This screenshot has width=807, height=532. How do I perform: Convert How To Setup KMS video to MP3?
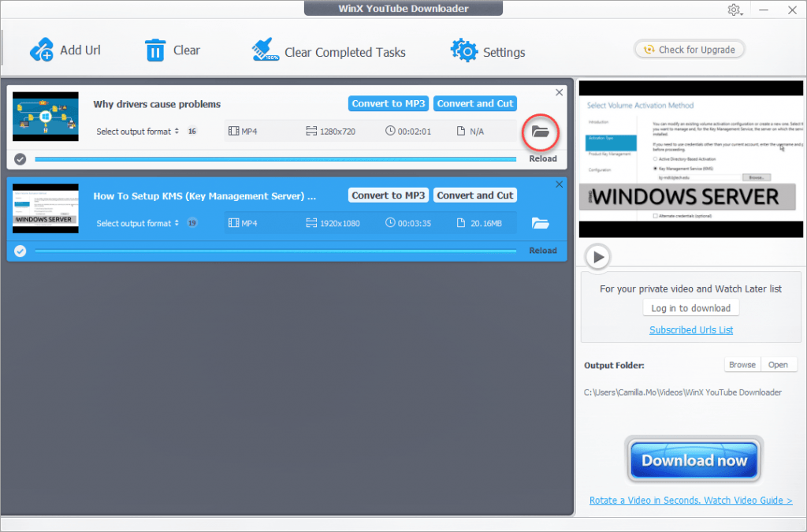coord(389,195)
